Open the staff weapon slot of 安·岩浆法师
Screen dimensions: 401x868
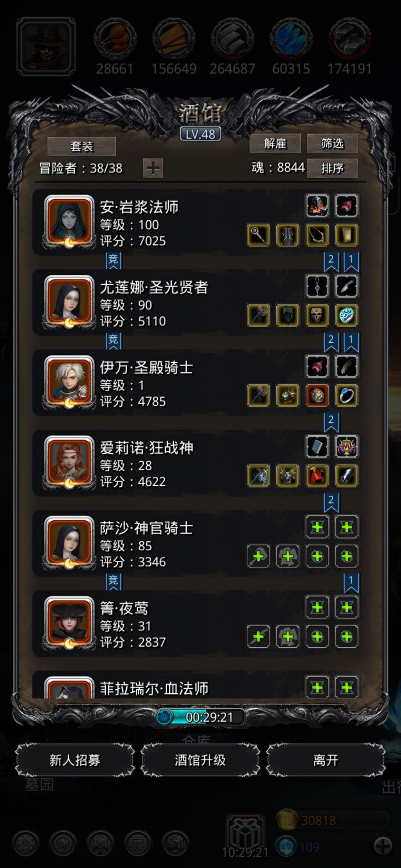pos(258,235)
